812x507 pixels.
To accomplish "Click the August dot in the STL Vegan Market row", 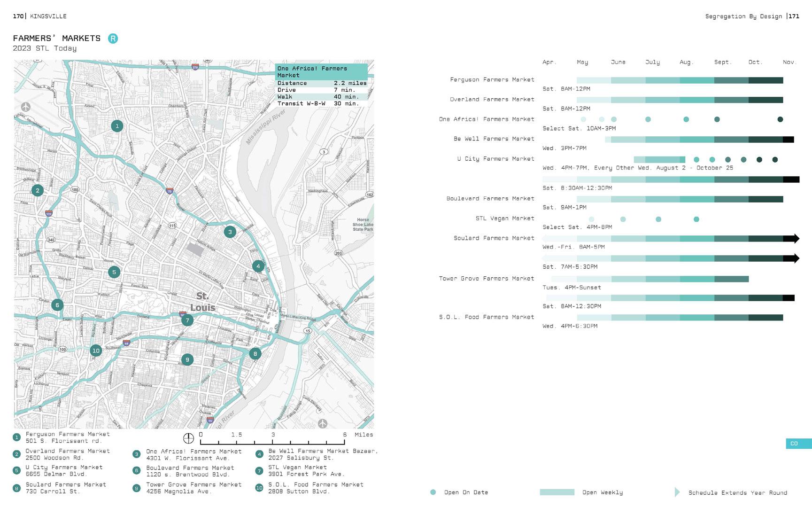I will click(x=696, y=219).
